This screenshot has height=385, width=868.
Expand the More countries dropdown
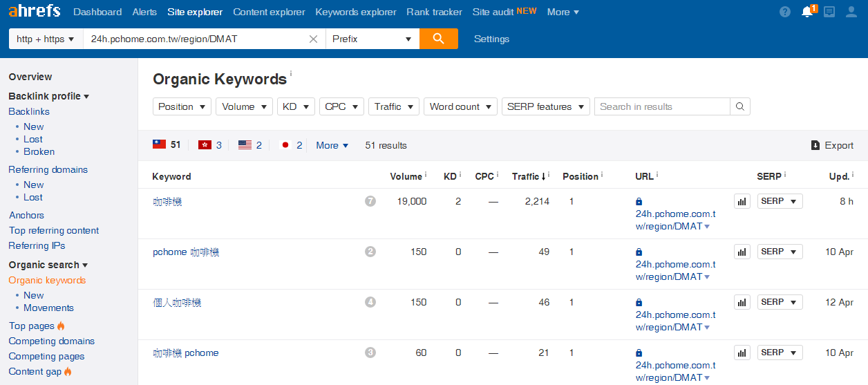[x=332, y=145]
